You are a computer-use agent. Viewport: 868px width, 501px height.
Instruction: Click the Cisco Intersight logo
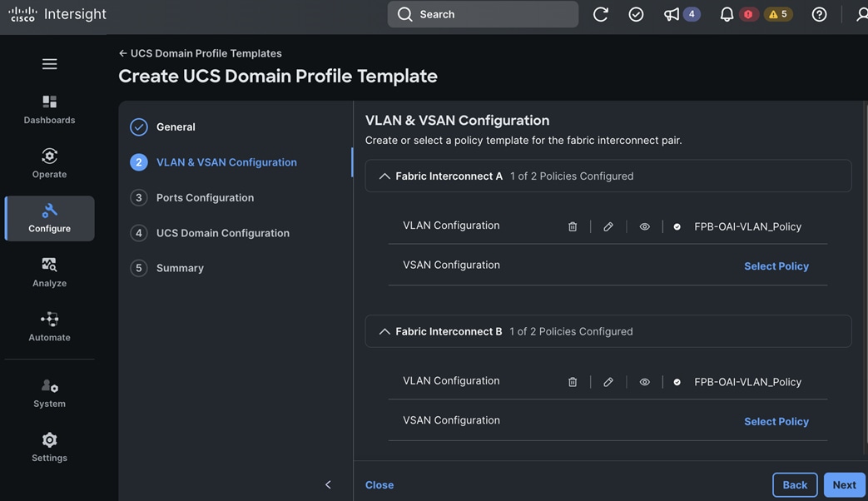57,14
